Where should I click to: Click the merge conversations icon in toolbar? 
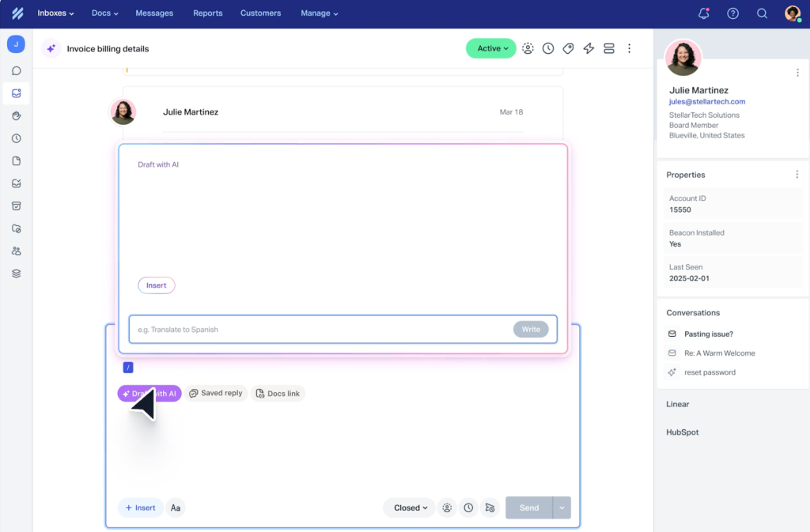pyautogui.click(x=608, y=48)
